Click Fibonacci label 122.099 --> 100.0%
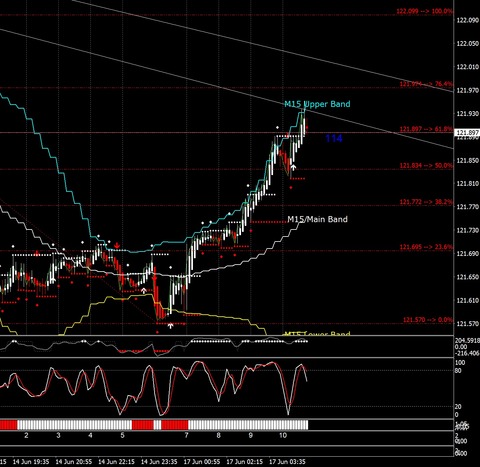 point(424,11)
